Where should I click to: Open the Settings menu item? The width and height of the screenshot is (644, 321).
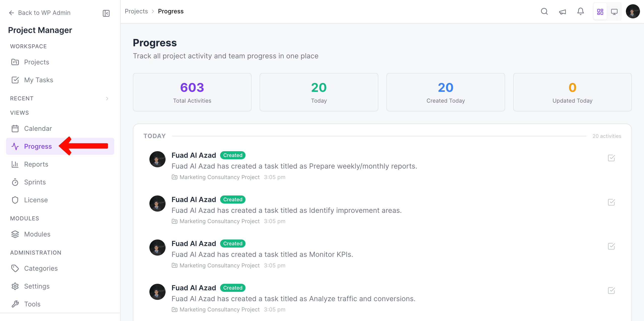pyautogui.click(x=37, y=286)
